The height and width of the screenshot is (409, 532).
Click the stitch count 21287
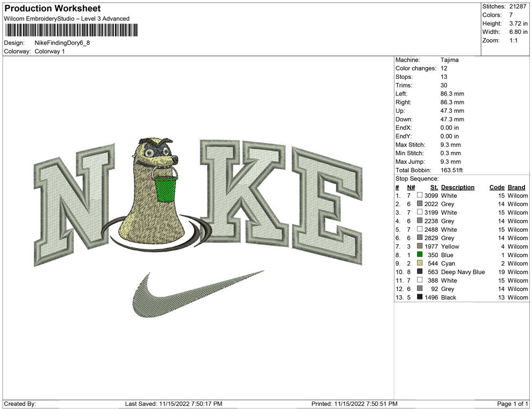[517, 6]
